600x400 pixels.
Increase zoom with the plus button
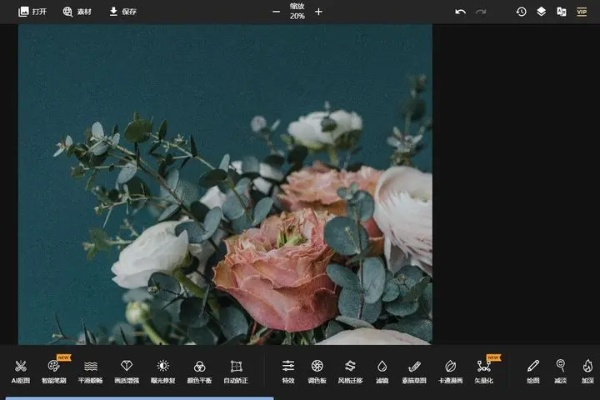pyautogui.click(x=318, y=12)
